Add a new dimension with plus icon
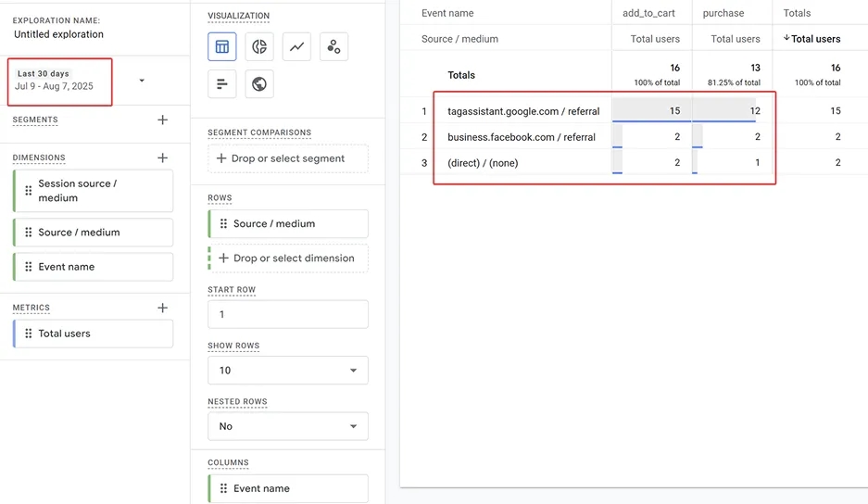The image size is (868, 504). [x=162, y=157]
